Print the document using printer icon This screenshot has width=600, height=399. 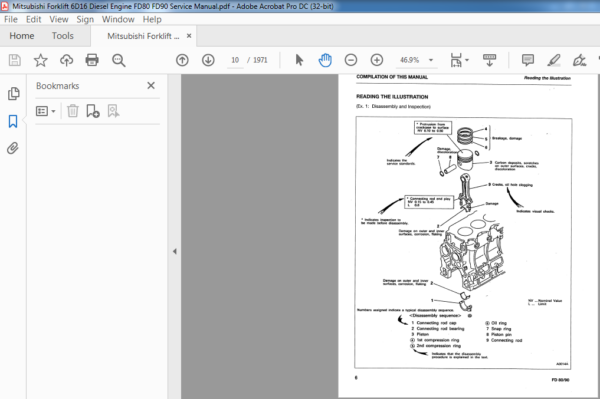click(92, 60)
